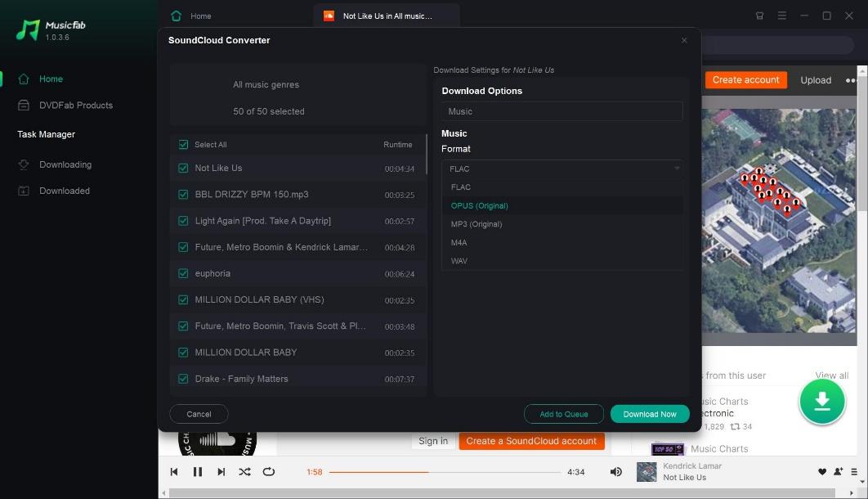Toggle the Select All checkbox

click(x=183, y=145)
